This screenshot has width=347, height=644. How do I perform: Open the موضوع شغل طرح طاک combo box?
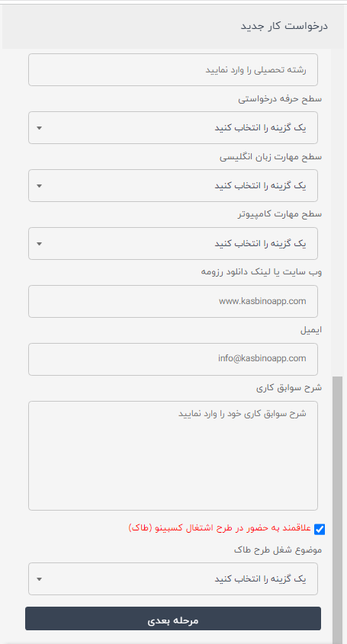pyautogui.click(x=173, y=579)
